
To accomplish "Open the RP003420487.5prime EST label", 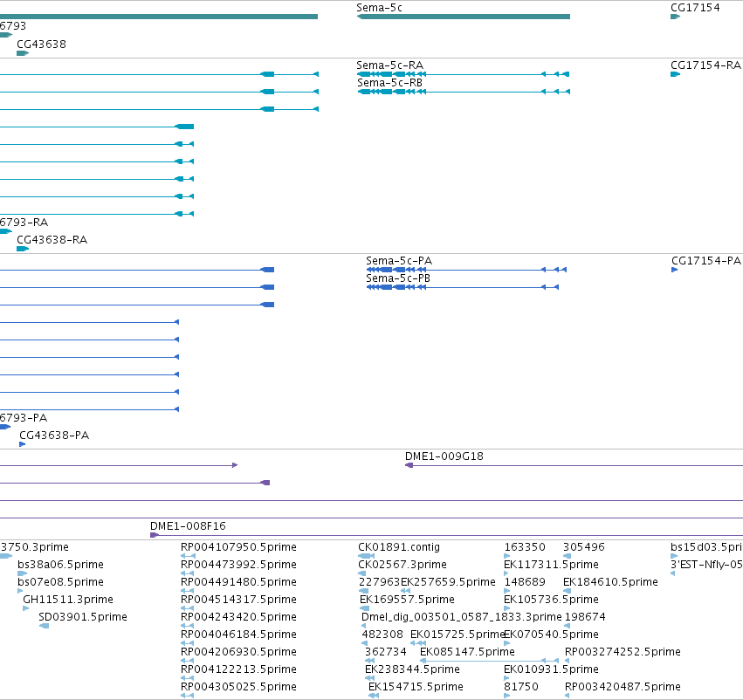I will click(623, 687).
